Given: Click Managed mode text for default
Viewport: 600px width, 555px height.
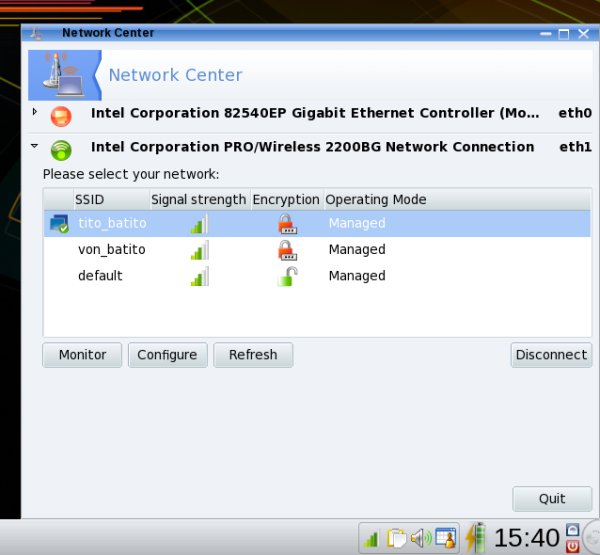Looking at the screenshot, I should click(357, 276).
